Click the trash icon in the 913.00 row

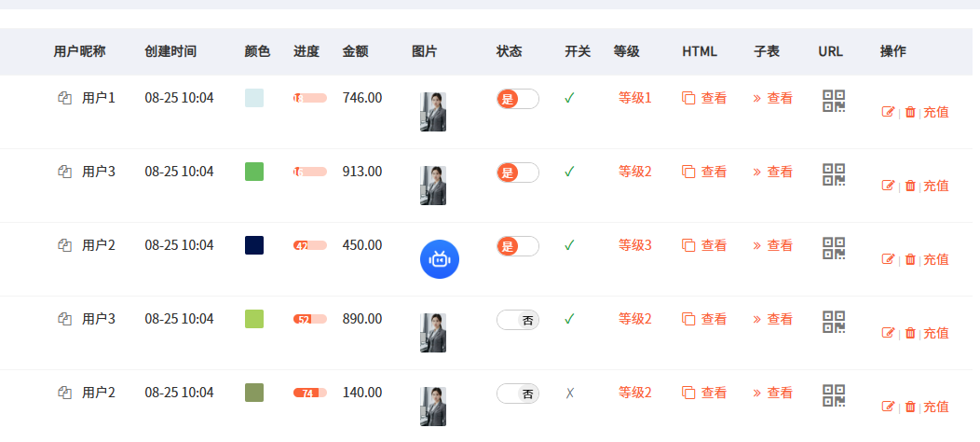click(x=910, y=186)
